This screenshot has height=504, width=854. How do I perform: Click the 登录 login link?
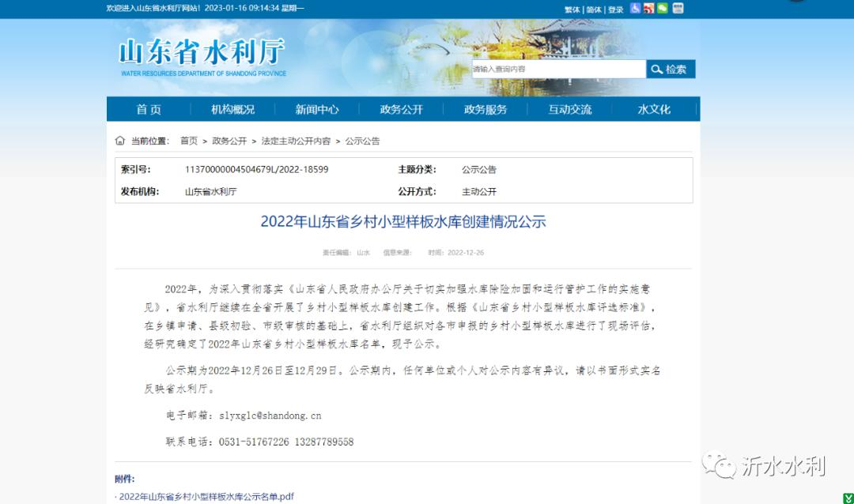[616, 9]
